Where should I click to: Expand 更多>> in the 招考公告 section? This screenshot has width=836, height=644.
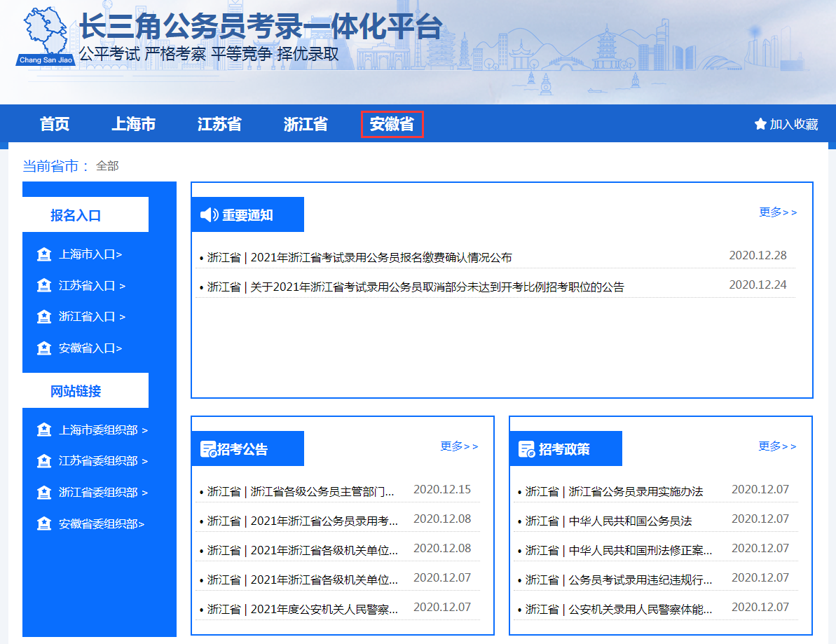(x=459, y=446)
